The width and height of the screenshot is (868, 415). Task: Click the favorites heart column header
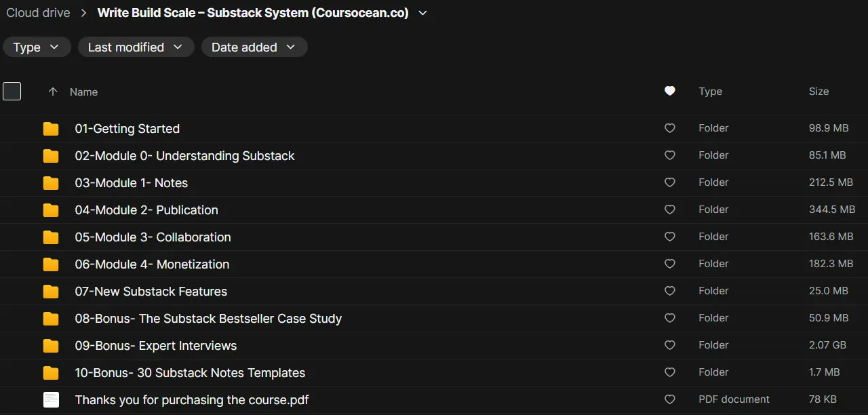coord(670,91)
